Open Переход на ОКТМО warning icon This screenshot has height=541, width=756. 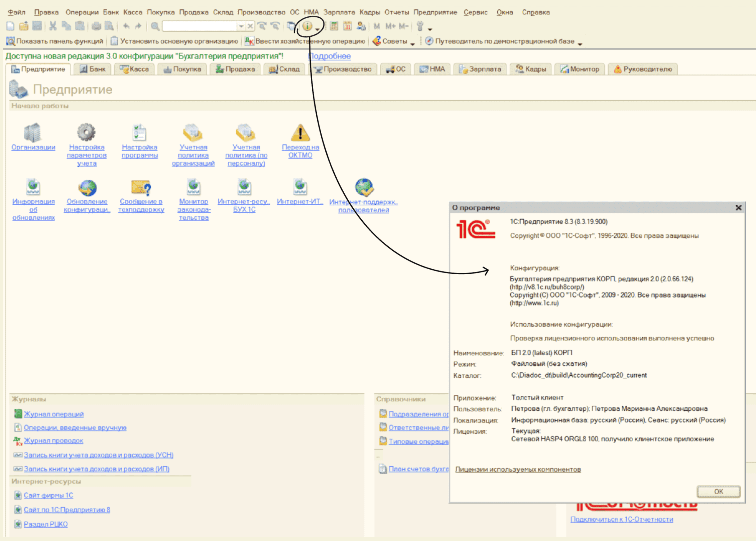click(300, 133)
